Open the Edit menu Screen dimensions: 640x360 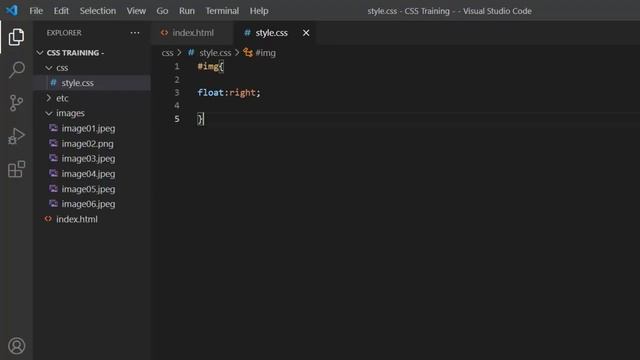click(61, 11)
